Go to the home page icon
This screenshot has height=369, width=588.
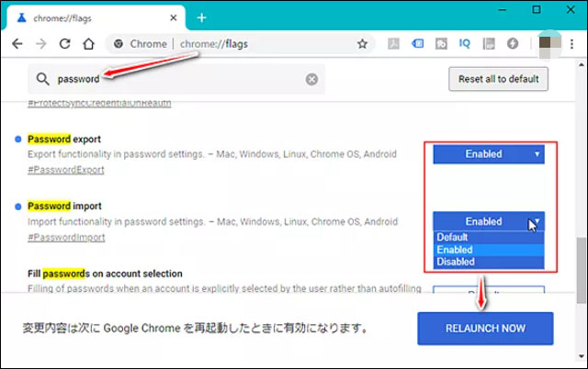(x=89, y=43)
